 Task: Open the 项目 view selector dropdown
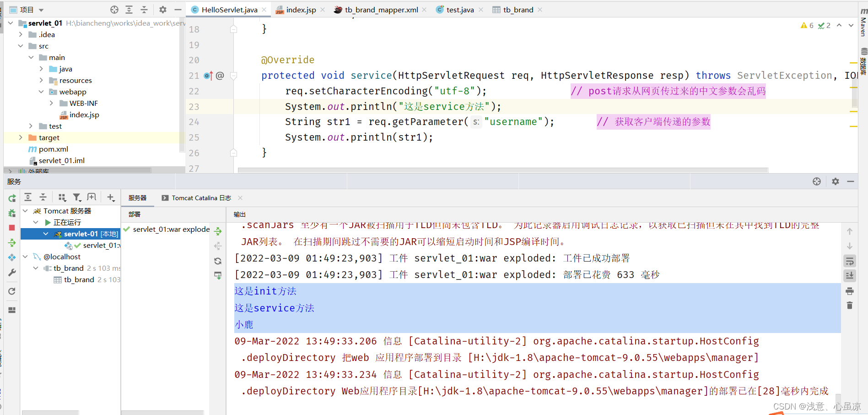pyautogui.click(x=27, y=10)
